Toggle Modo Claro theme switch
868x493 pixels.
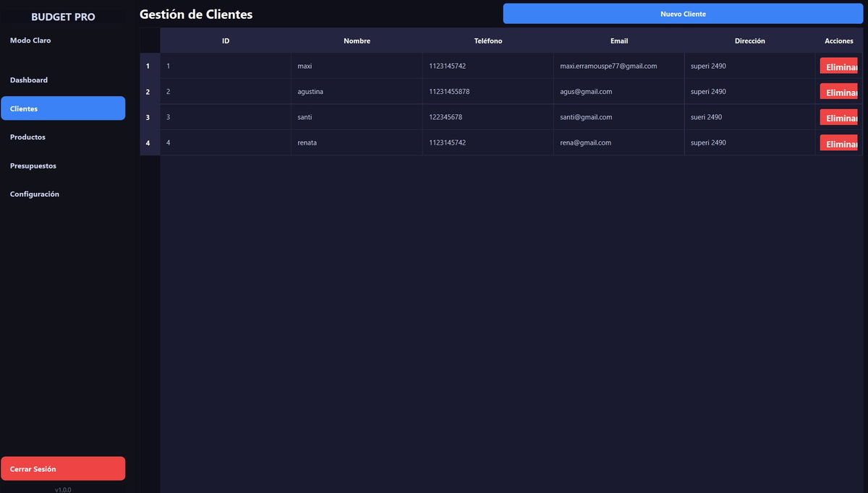[30, 40]
